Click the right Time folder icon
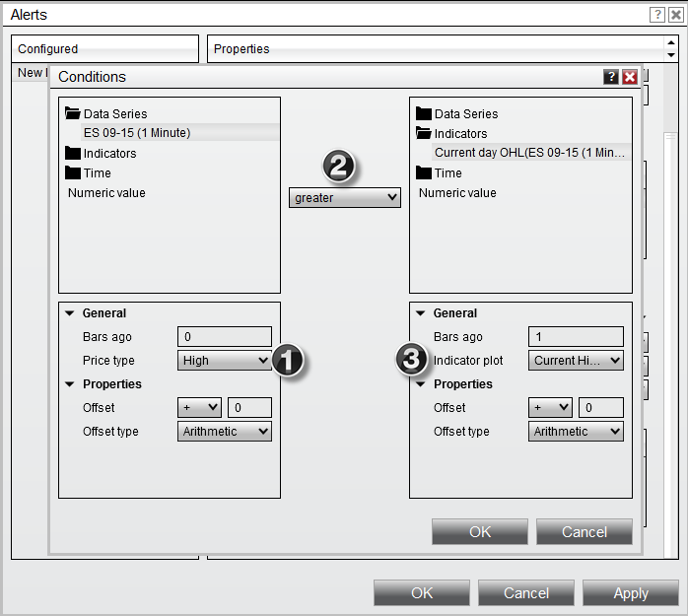The image size is (688, 616). pos(424,173)
